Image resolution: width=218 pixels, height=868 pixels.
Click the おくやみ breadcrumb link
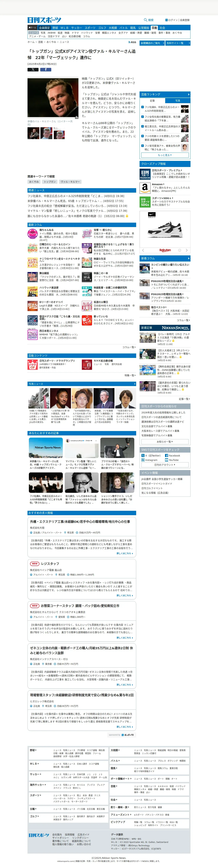pos(51,42)
